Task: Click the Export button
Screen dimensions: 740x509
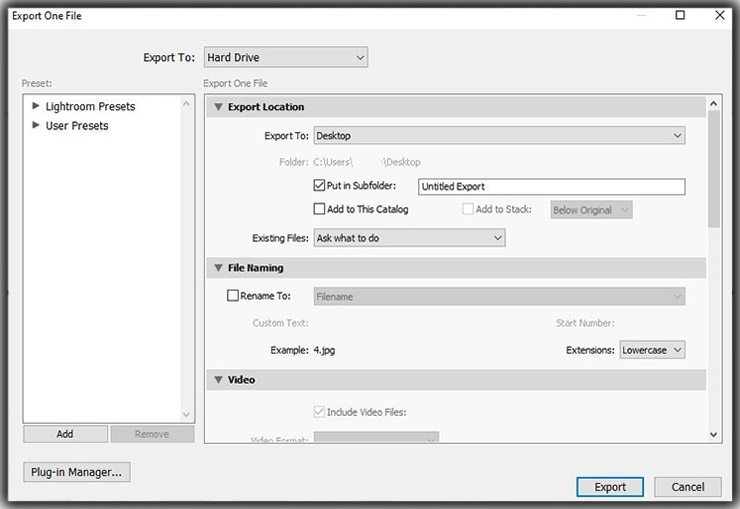Action: [610, 487]
